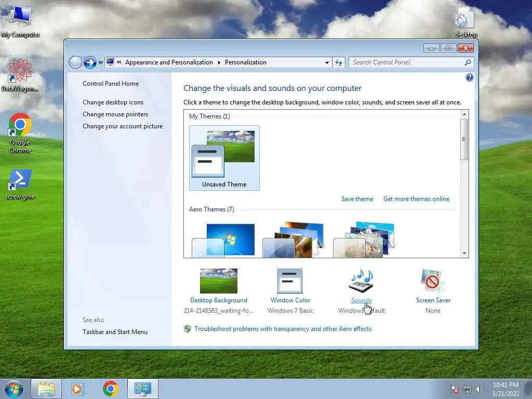The image size is (532, 399).
Task: Click the network tray icon
Action: click(467, 389)
